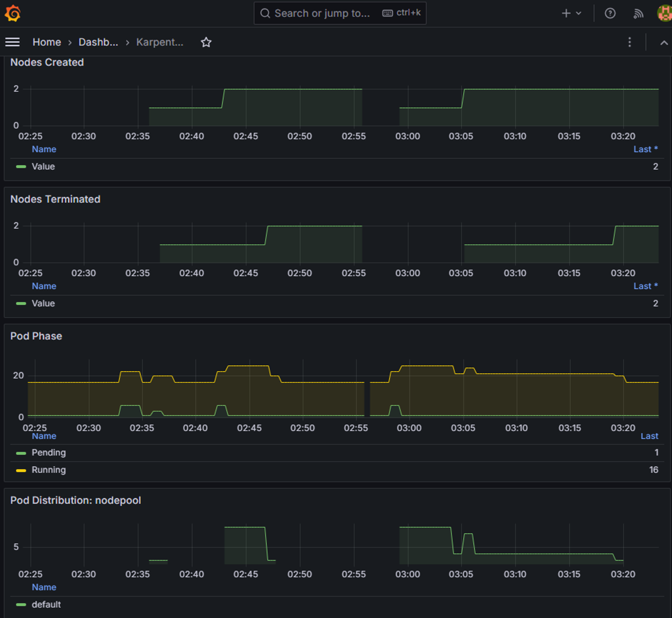Expand the New dropdown arrow
This screenshot has width=672, height=618.
click(579, 13)
